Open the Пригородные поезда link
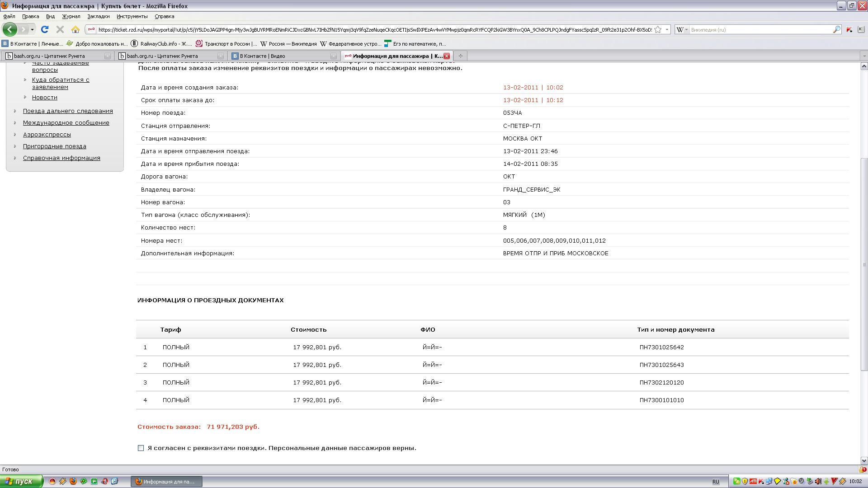This screenshot has width=868, height=488. pyautogui.click(x=54, y=146)
